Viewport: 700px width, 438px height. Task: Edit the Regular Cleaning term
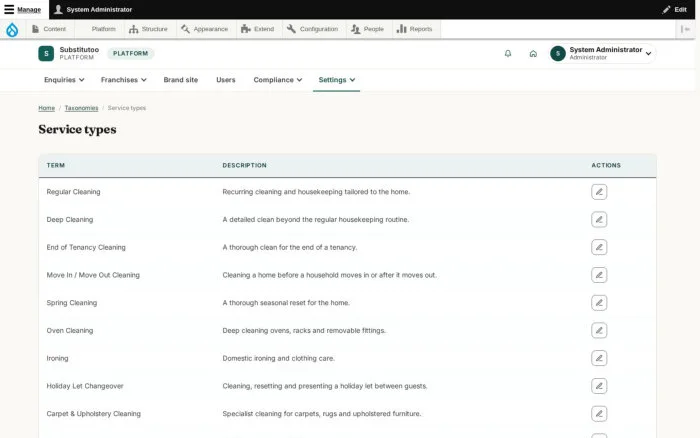click(599, 192)
